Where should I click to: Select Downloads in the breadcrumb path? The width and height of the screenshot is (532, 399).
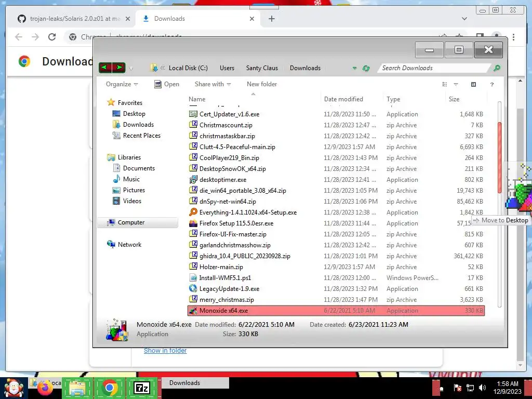click(x=305, y=68)
